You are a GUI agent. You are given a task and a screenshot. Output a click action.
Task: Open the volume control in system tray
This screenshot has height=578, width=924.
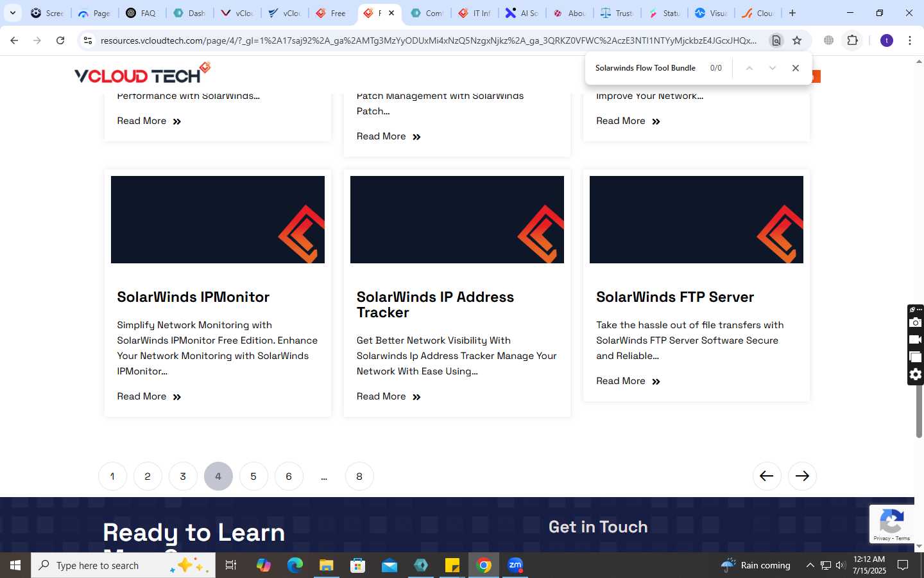pos(841,565)
